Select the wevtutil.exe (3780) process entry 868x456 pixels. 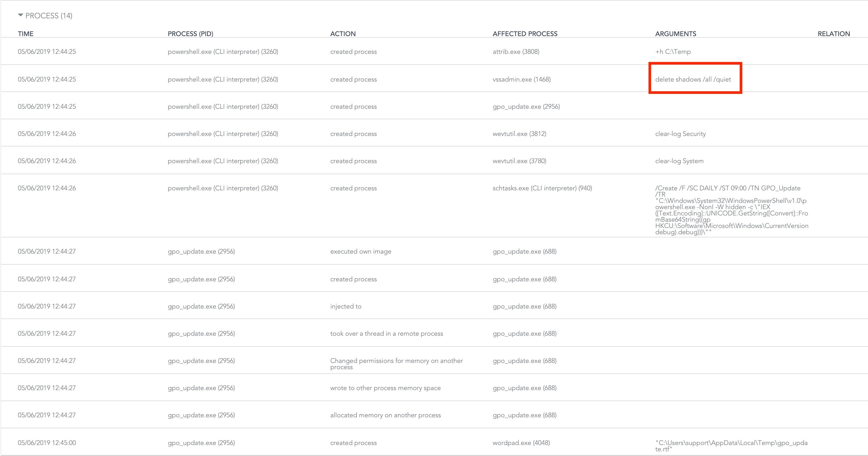pyautogui.click(x=519, y=161)
